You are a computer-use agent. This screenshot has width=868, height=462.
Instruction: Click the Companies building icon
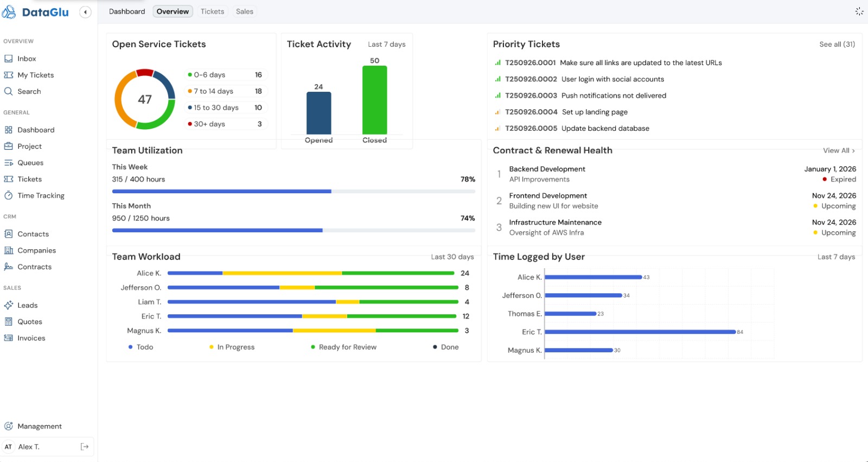pyautogui.click(x=9, y=250)
